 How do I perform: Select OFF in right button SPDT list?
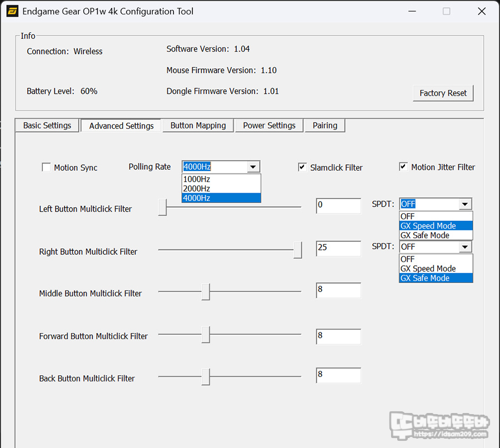pyautogui.click(x=436, y=259)
